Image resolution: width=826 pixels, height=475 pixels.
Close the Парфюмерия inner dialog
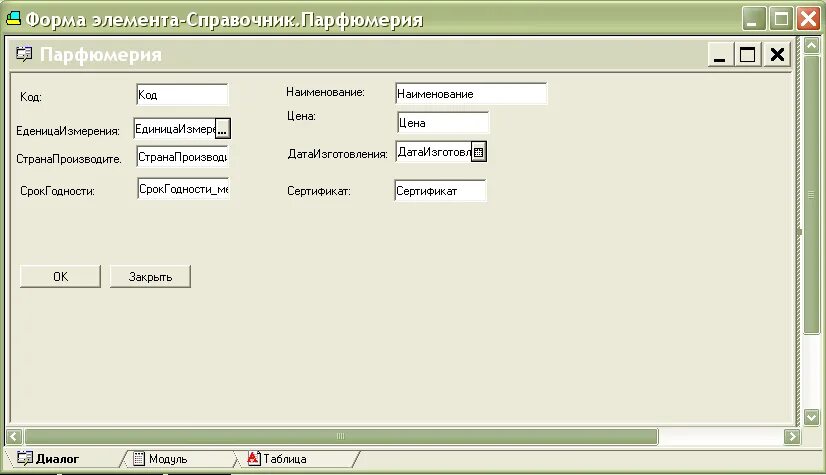point(777,54)
